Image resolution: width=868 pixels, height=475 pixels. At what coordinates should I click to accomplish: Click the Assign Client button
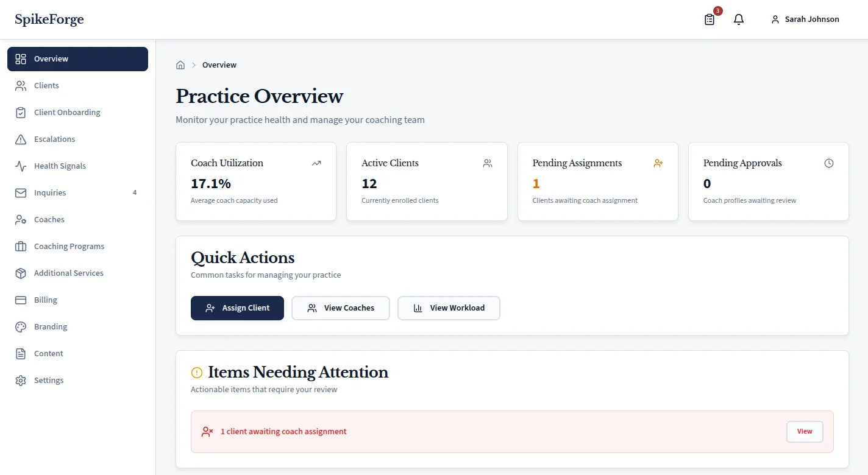[x=237, y=308]
